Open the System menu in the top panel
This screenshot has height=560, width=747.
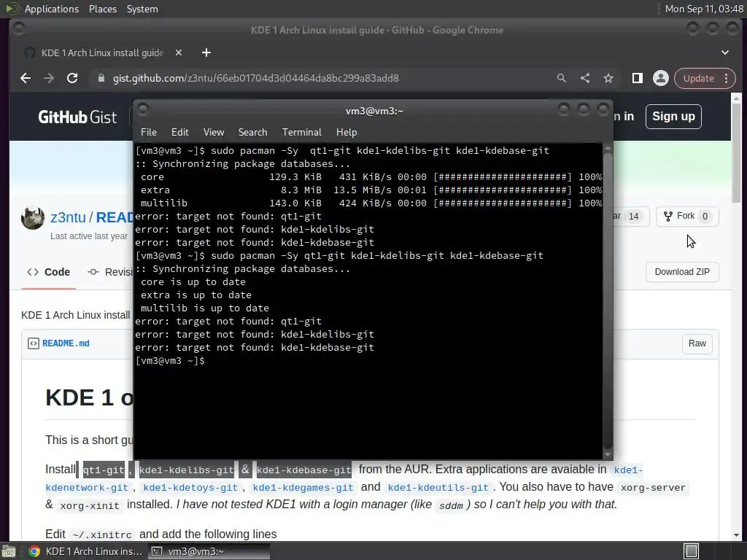click(142, 9)
